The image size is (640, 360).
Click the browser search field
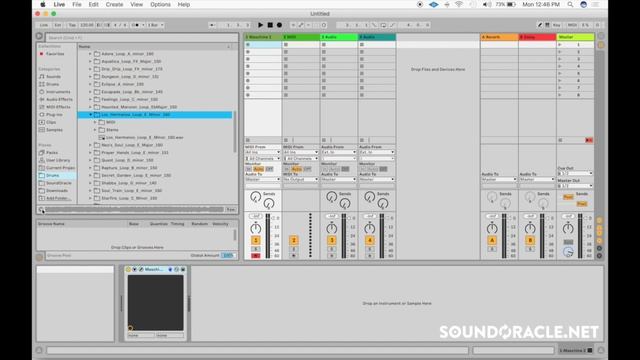tap(141, 38)
